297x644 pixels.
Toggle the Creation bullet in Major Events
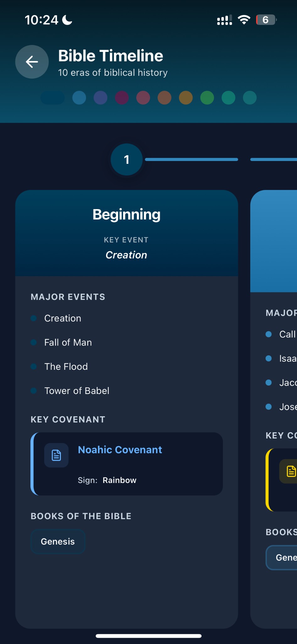click(34, 318)
